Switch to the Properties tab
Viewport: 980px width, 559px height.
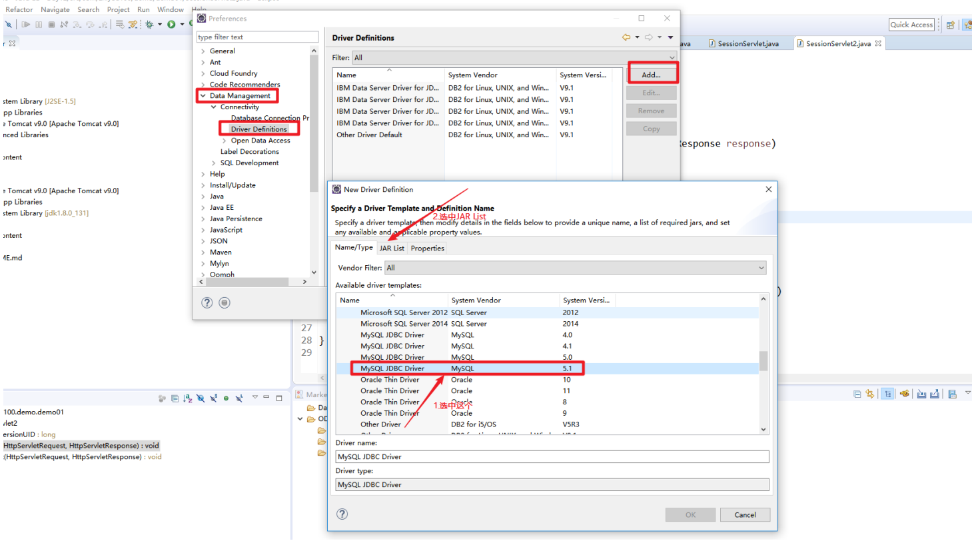coord(427,249)
